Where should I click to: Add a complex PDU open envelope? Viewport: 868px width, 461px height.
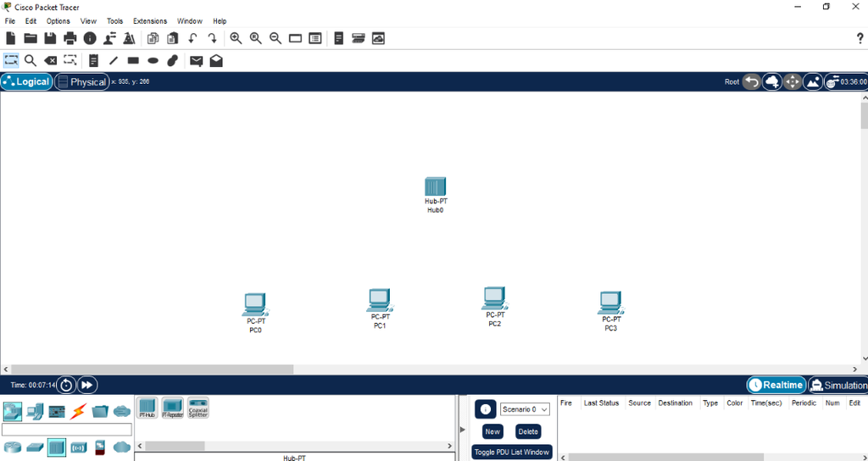[216, 60]
